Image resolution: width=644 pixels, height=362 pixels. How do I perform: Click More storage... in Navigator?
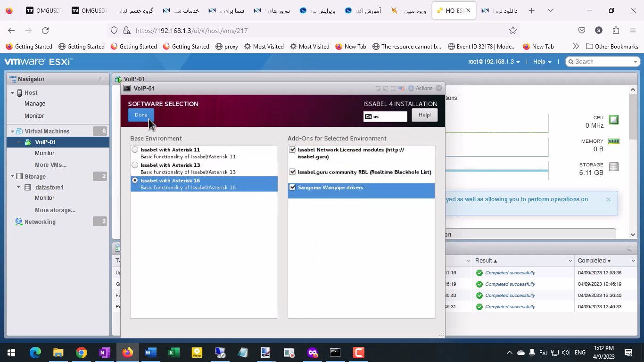coord(55,210)
